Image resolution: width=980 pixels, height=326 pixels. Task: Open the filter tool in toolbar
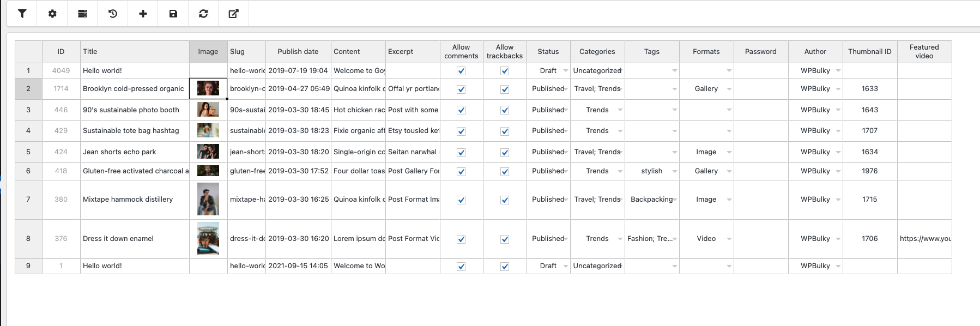click(x=22, y=14)
